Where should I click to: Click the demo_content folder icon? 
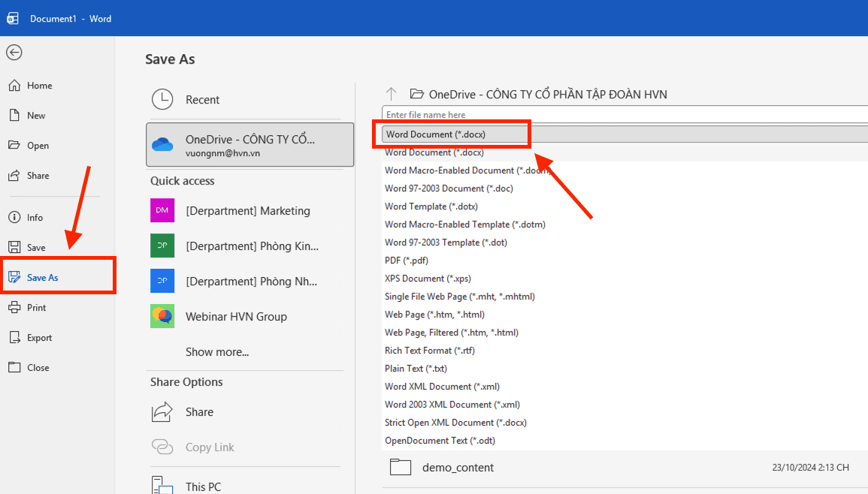click(x=401, y=467)
